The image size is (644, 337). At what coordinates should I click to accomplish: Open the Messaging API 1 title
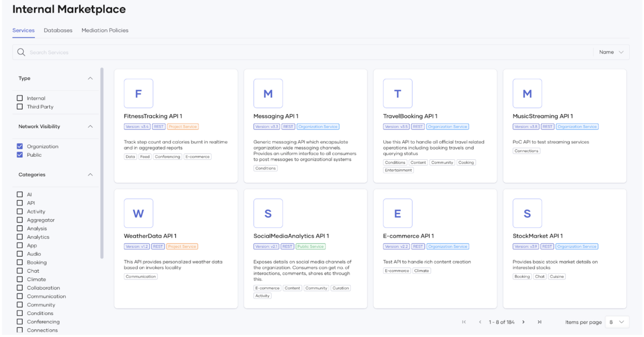(276, 116)
